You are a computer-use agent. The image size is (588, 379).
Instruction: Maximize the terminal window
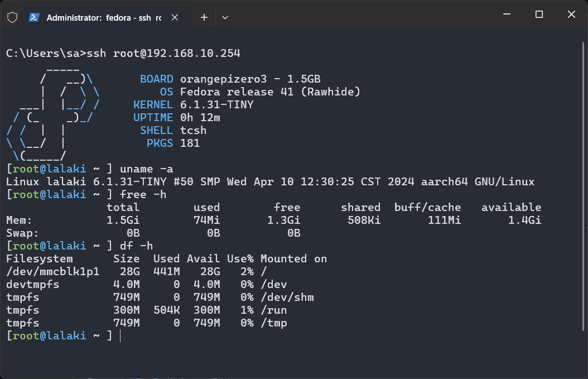click(539, 15)
